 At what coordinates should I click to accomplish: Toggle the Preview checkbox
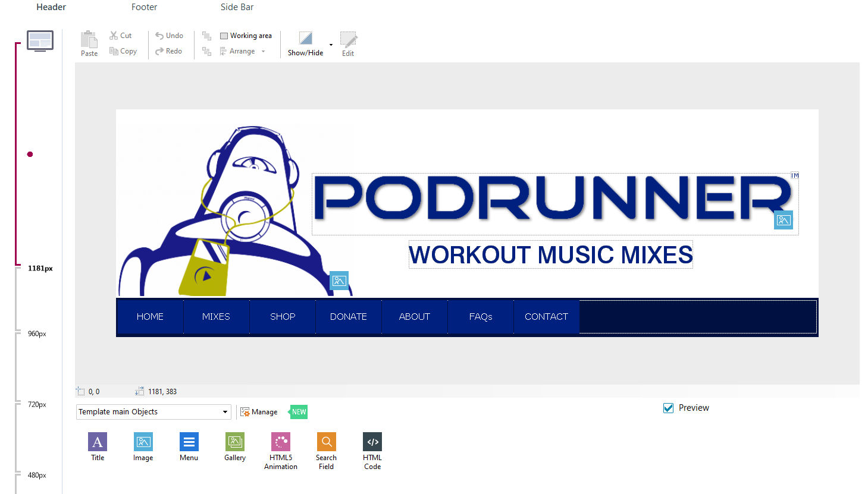(668, 408)
